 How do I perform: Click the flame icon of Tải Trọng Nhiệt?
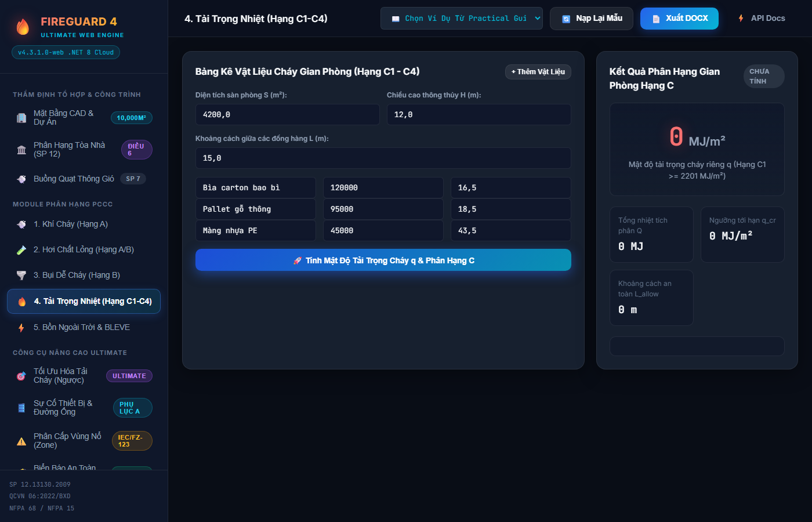[22, 302]
